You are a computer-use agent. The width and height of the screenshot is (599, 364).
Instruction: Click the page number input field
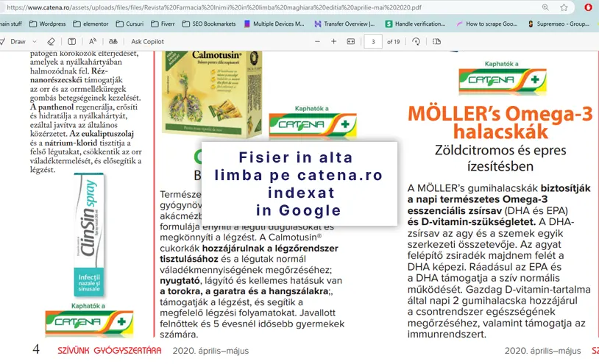click(x=374, y=41)
